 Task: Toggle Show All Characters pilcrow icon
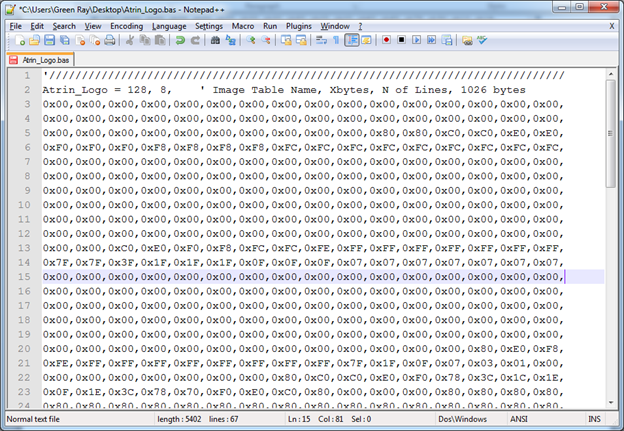[336, 40]
